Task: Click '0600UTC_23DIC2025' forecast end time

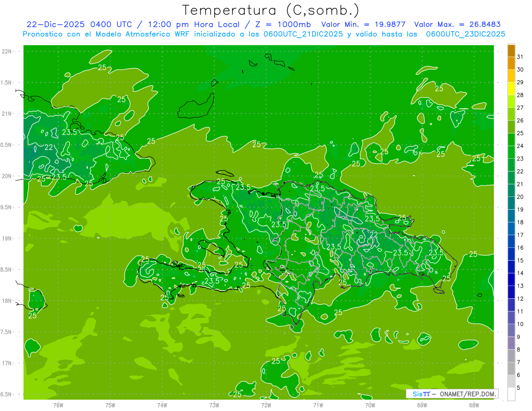Action: click(465, 34)
